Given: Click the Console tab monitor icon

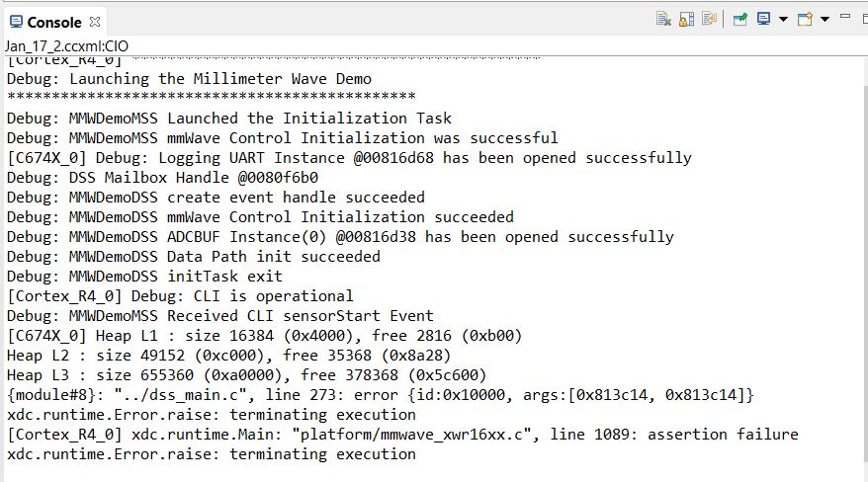Looking at the screenshot, I should (17, 22).
